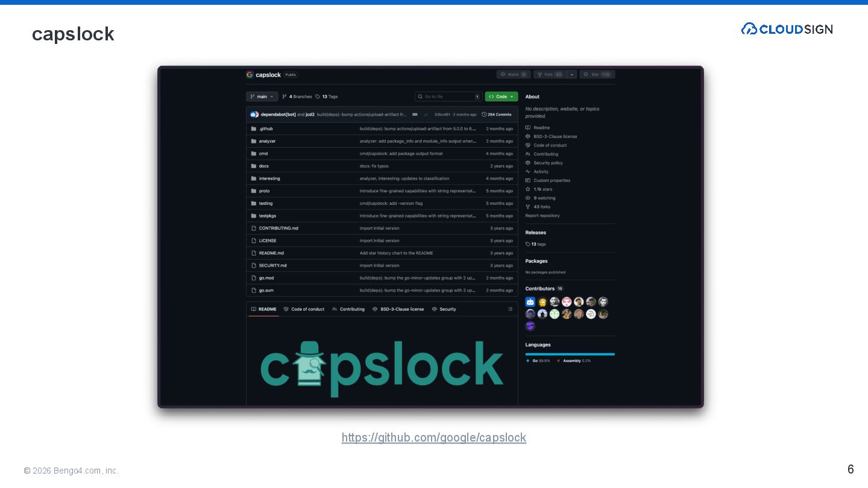Click the CloudSign logo on the slide
The image size is (868, 488).
[787, 29]
